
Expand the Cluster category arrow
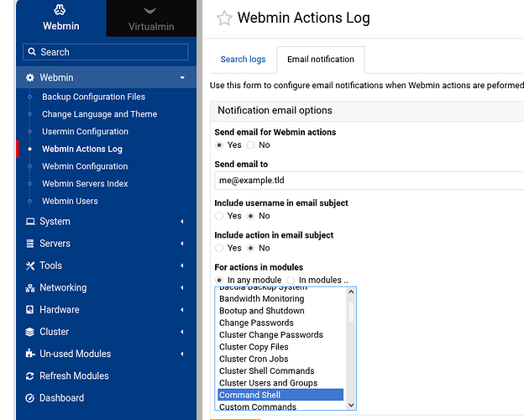click(x=182, y=332)
